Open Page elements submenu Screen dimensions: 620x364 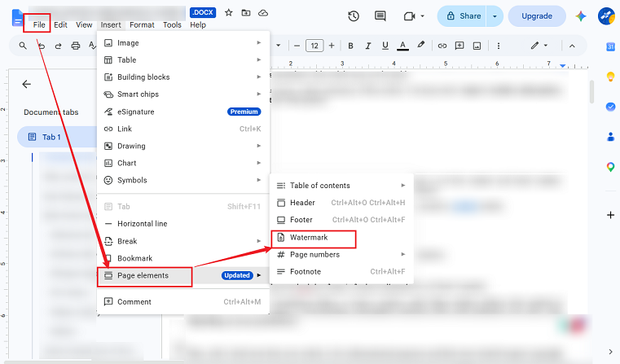pos(183,275)
